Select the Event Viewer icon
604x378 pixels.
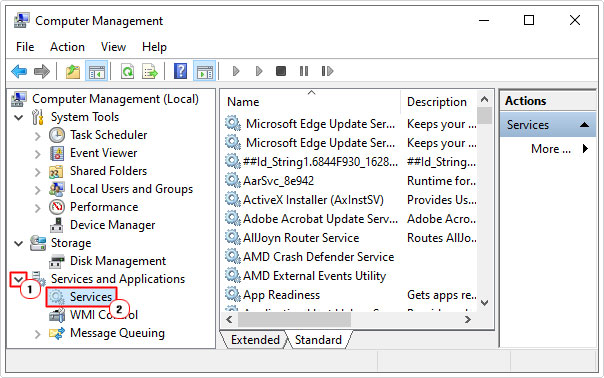point(57,153)
